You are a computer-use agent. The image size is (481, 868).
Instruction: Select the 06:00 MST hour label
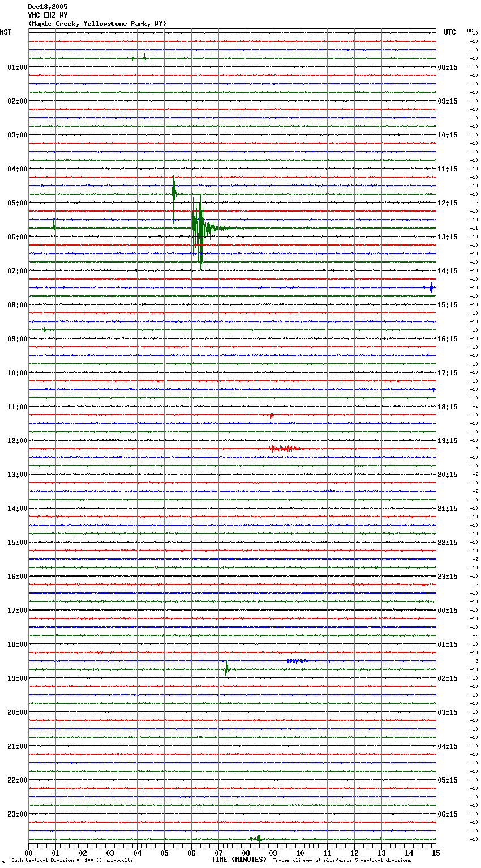click(18, 237)
